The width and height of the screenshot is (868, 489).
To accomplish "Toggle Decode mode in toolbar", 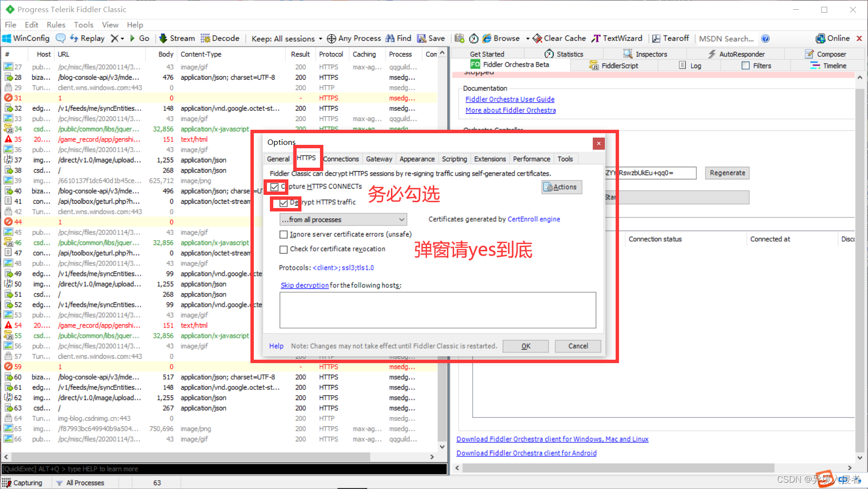I will click(x=220, y=38).
